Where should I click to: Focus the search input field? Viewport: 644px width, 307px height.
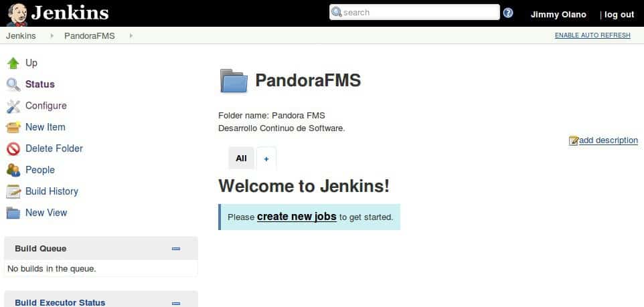pyautogui.click(x=414, y=12)
